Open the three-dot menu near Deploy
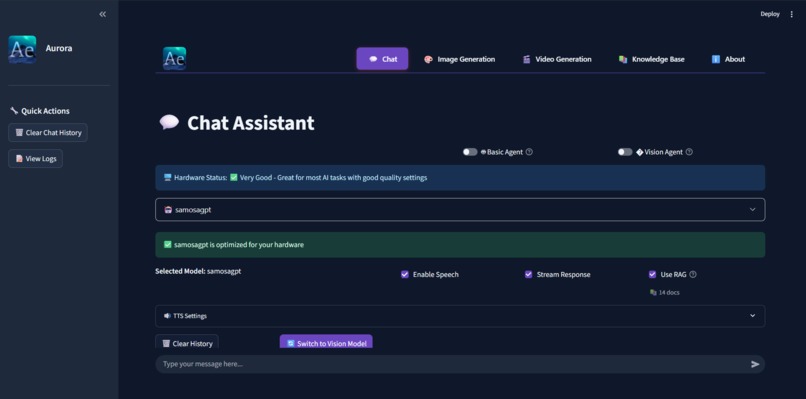The width and height of the screenshot is (806, 399). tap(792, 14)
